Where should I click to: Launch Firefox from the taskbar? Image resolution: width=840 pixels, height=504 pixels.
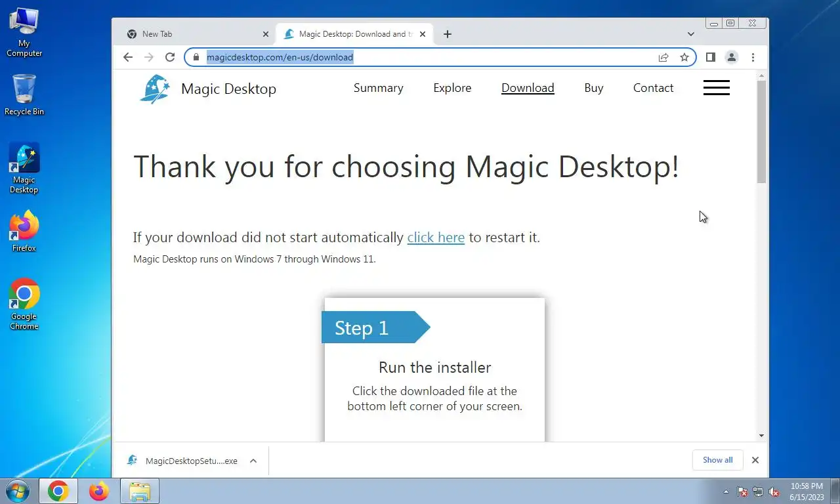point(99,491)
